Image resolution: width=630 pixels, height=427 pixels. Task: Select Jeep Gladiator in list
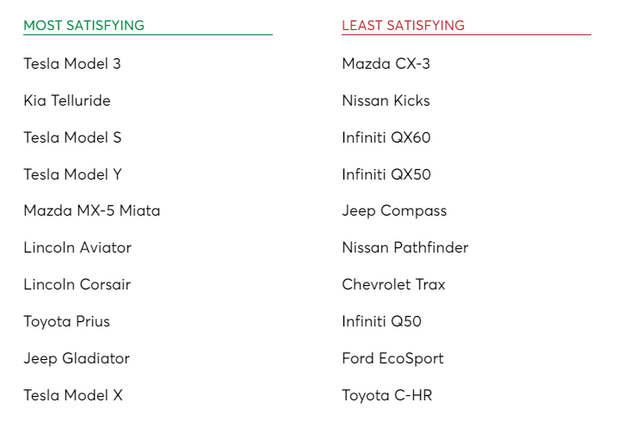coord(77,358)
